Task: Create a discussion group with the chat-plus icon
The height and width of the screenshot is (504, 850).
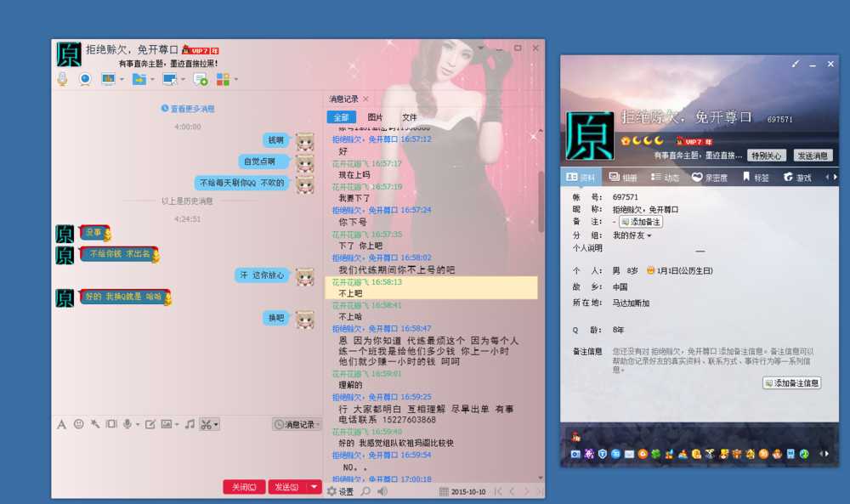Action: point(200,79)
